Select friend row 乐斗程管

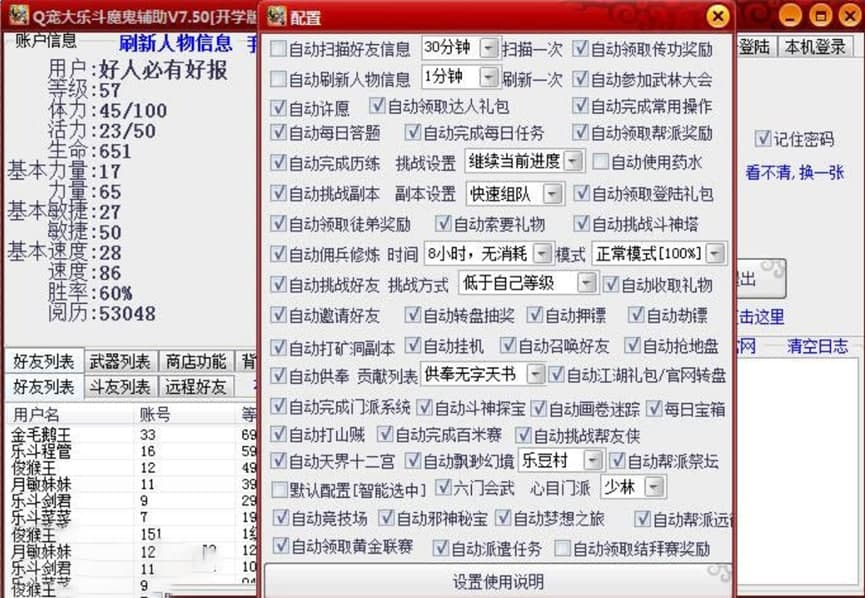[x=132, y=451]
